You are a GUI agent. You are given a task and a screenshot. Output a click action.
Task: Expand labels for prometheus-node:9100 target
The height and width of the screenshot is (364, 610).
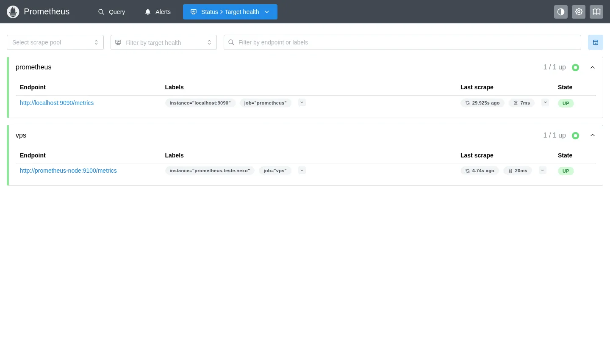pos(302,170)
